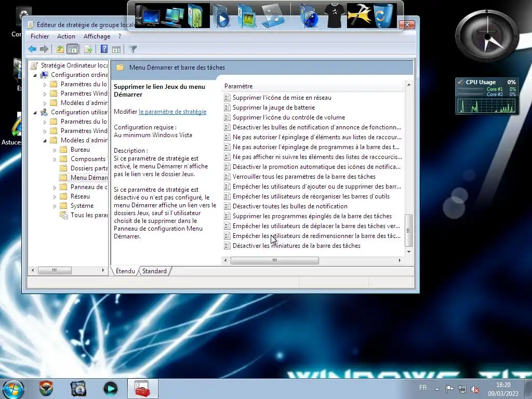Collapse the Configuration ordinateur node
The height and width of the screenshot is (399, 532).
click(x=35, y=75)
